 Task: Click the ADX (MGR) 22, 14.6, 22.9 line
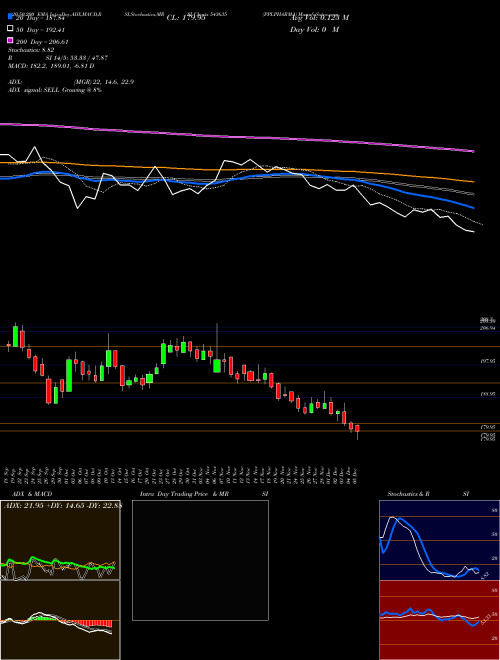tap(71, 82)
